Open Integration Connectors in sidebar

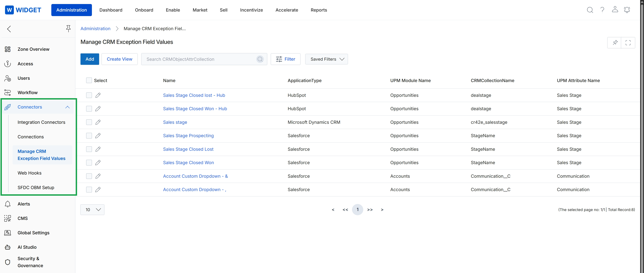(x=41, y=122)
